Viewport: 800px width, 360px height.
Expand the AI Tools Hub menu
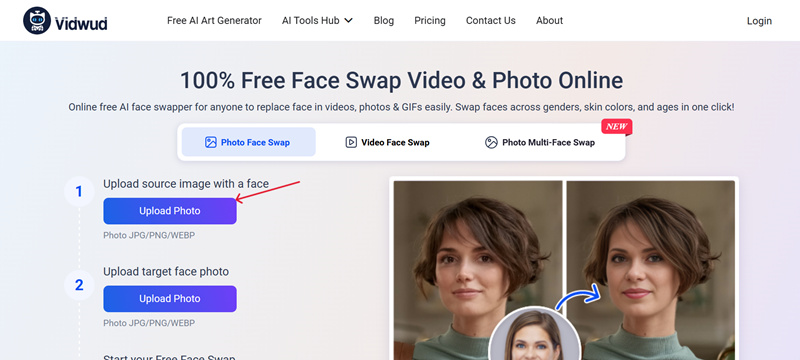tap(317, 21)
